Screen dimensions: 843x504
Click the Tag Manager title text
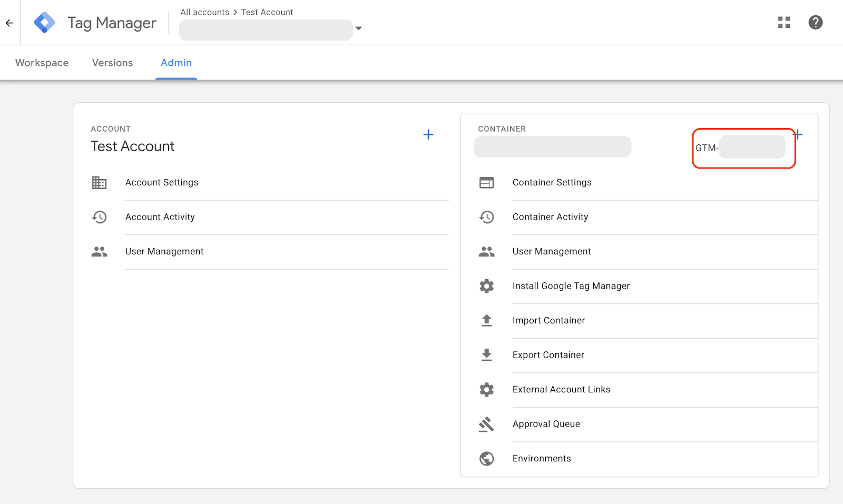[112, 23]
